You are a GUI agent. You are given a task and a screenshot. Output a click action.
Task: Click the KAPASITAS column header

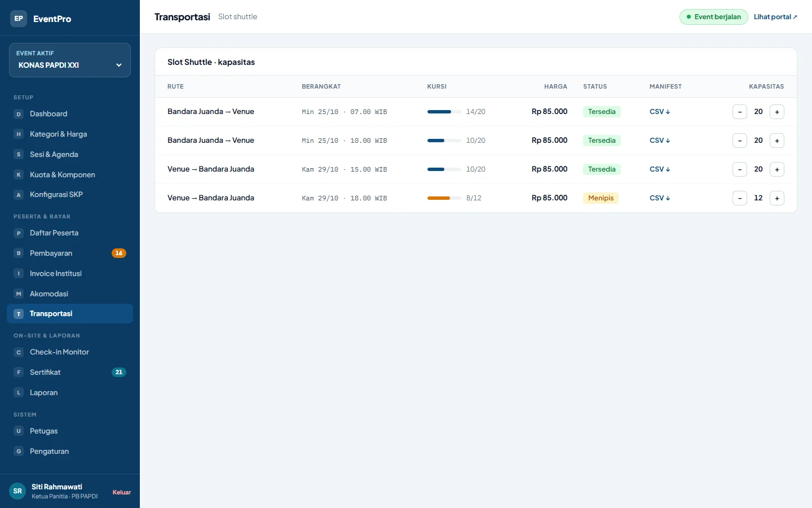point(766,87)
